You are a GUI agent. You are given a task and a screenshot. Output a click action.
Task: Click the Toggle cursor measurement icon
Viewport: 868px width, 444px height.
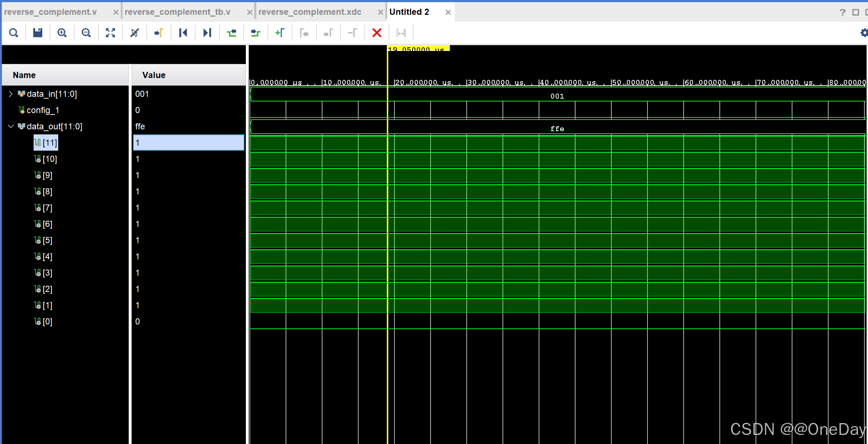401,33
